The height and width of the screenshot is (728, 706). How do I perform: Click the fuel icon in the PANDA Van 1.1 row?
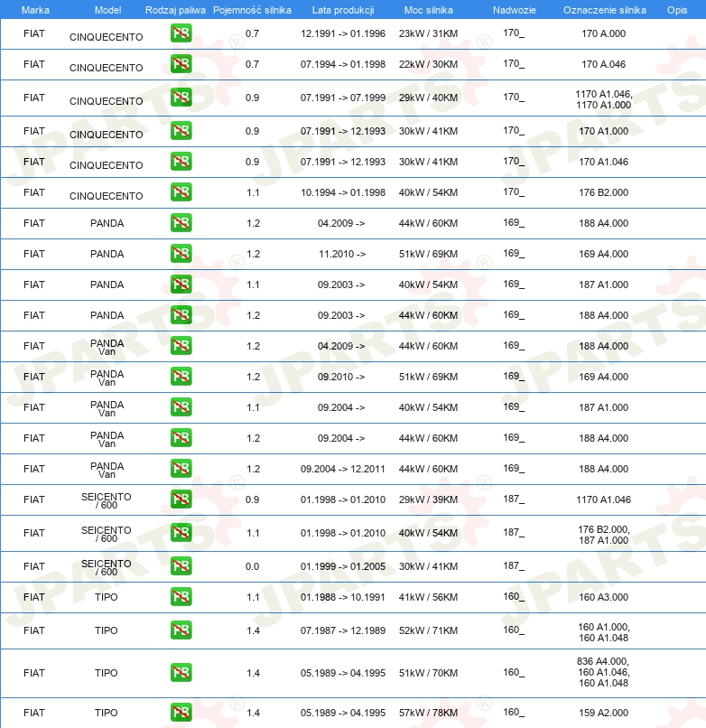point(181,406)
